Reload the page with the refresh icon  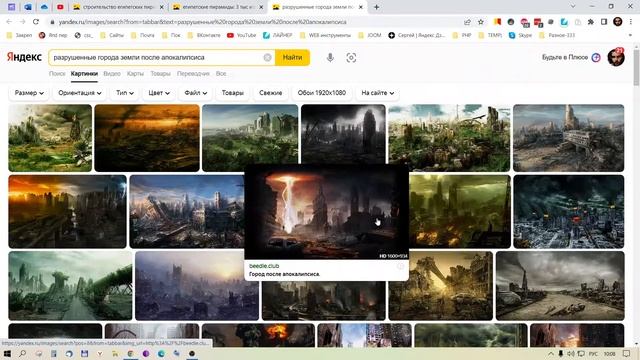pos(36,22)
